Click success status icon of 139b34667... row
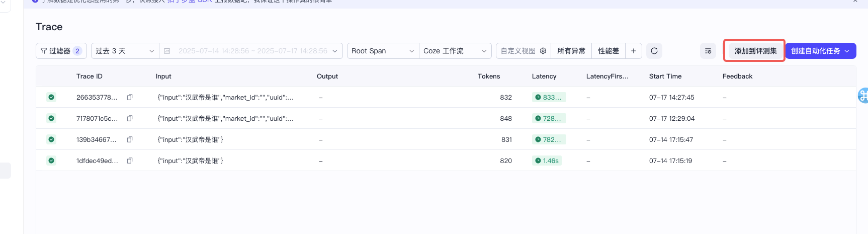The height and width of the screenshot is (234, 868). pyautogui.click(x=51, y=139)
